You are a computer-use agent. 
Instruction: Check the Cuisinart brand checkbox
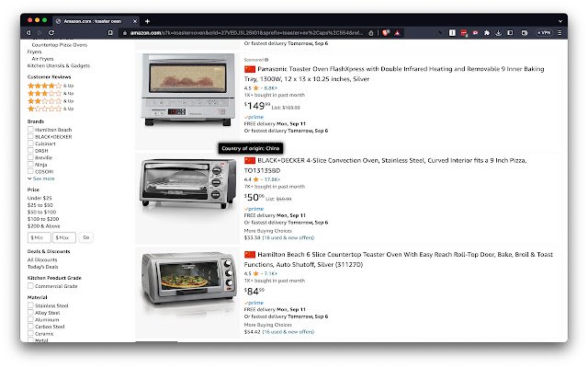[x=30, y=144]
